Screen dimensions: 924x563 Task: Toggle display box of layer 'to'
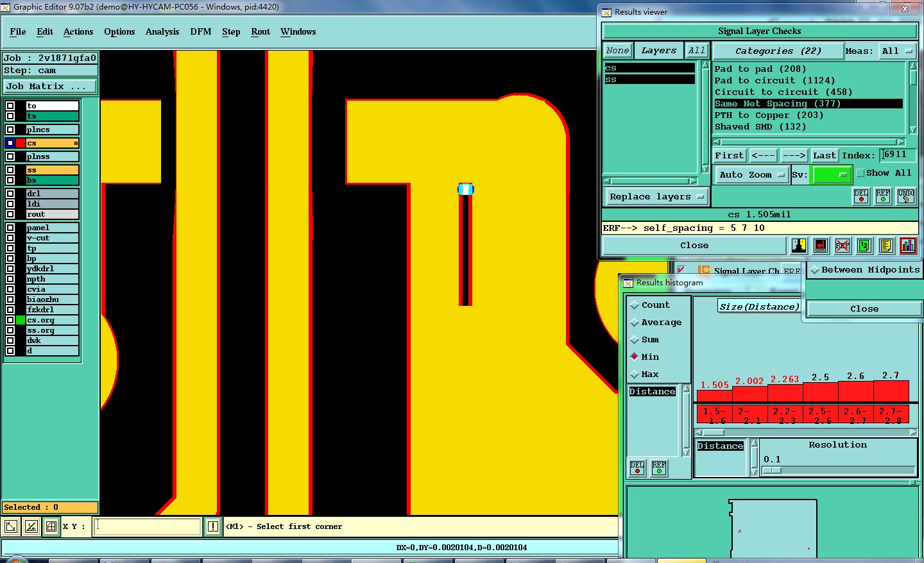[10, 106]
